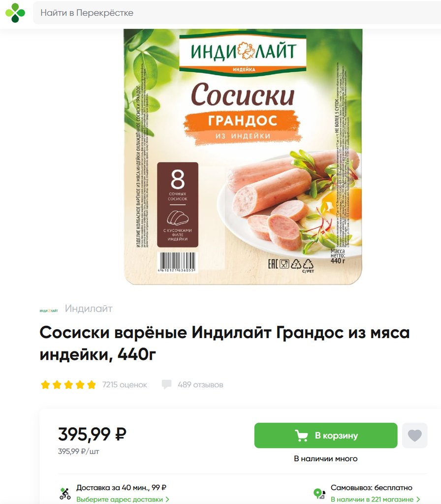Click the reviews speech bubble icon
The height and width of the screenshot is (504, 441).
[x=166, y=384]
